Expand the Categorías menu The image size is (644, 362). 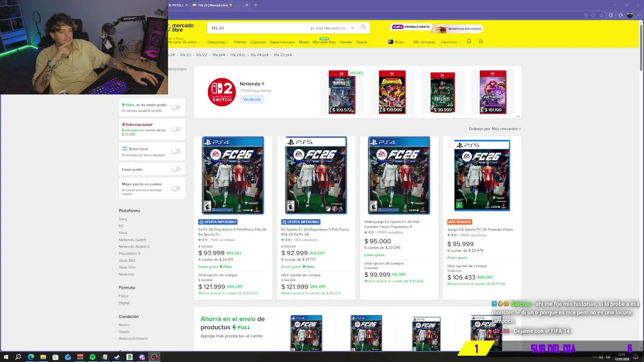pos(218,42)
